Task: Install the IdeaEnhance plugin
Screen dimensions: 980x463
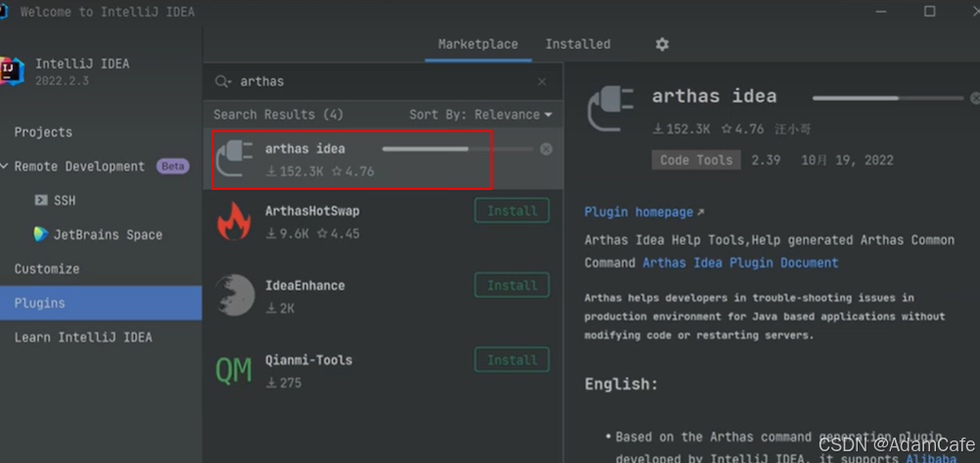Action: (x=512, y=285)
